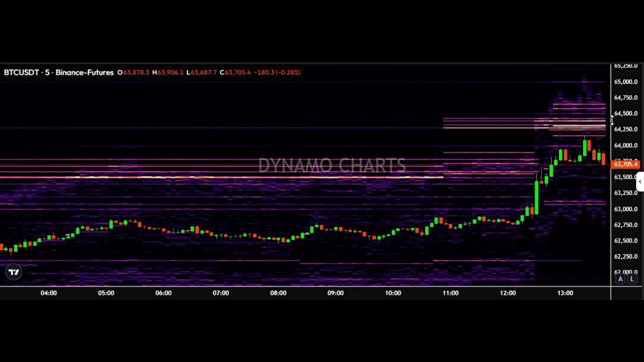
Task: Click the 05:00 time axis label
Action: [x=106, y=293]
